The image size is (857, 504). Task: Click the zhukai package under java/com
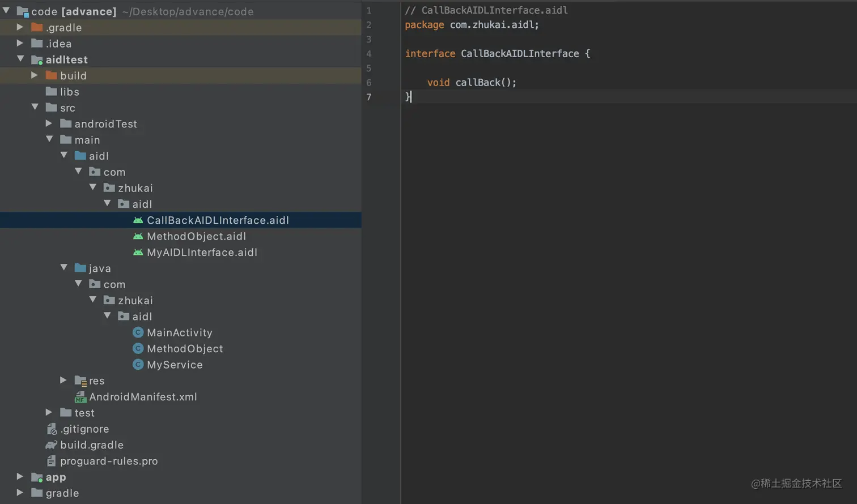tap(135, 300)
